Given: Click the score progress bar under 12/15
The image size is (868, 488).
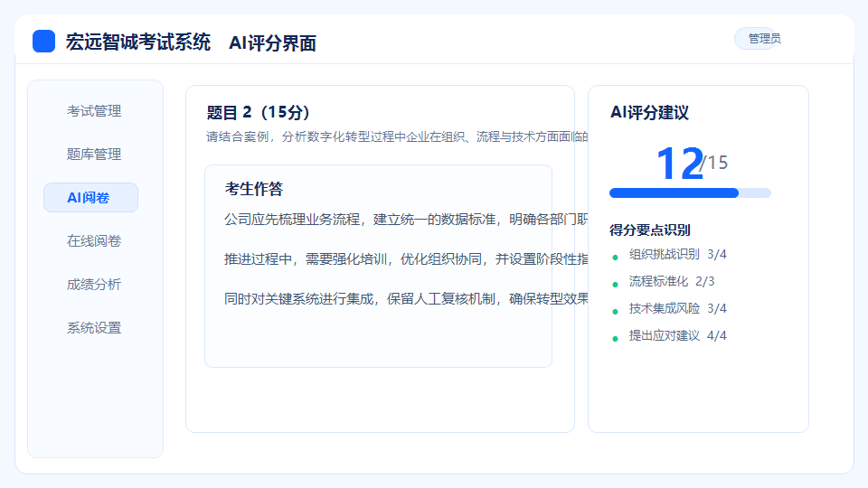Looking at the screenshot, I should [x=690, y=192].
